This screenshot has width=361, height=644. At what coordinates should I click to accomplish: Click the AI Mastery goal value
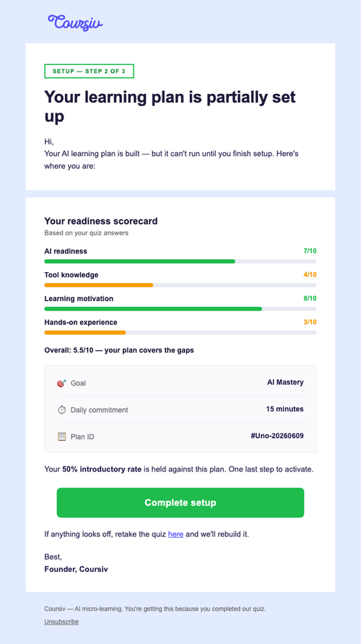(x=285, y=383)
